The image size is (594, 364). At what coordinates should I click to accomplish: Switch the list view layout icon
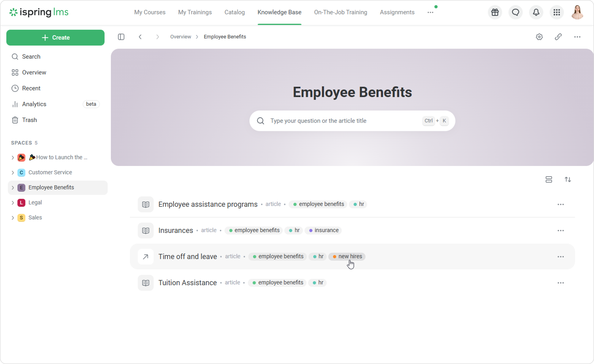coord(549,180)
